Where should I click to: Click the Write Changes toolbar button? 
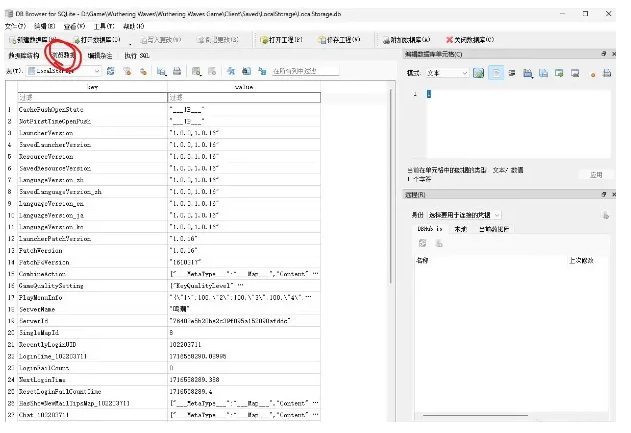click(x=160, y=40)
